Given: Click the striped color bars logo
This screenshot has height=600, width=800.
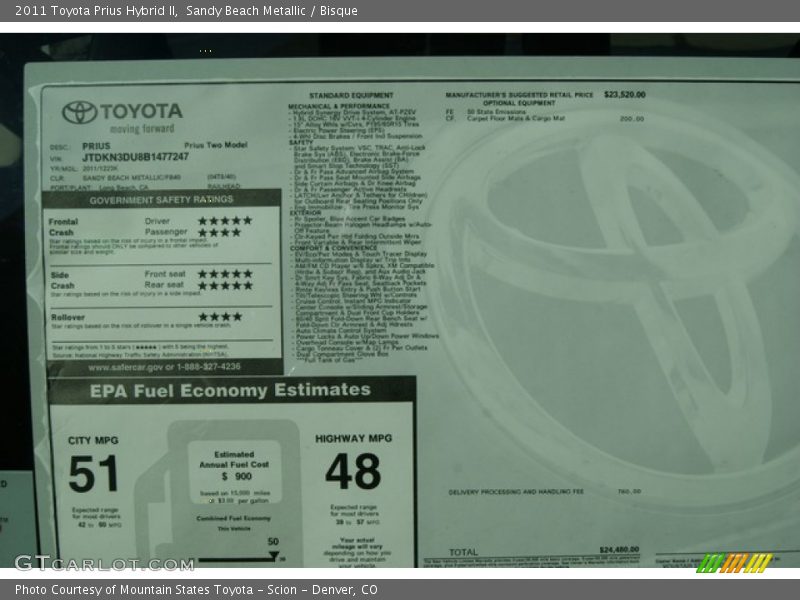Looking at the screenshot, I should [x=735, y=563].
